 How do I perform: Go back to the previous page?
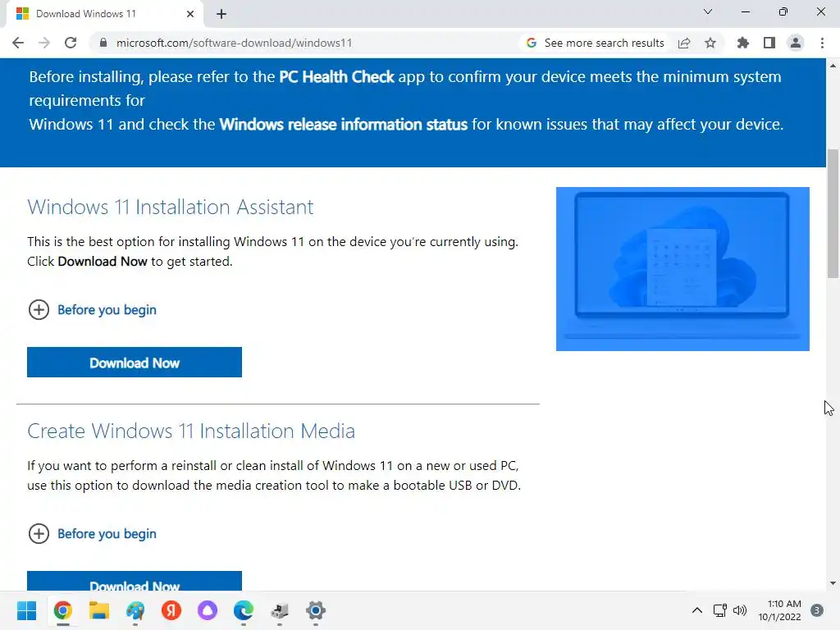pyautogui.click(x=18, y=43)
